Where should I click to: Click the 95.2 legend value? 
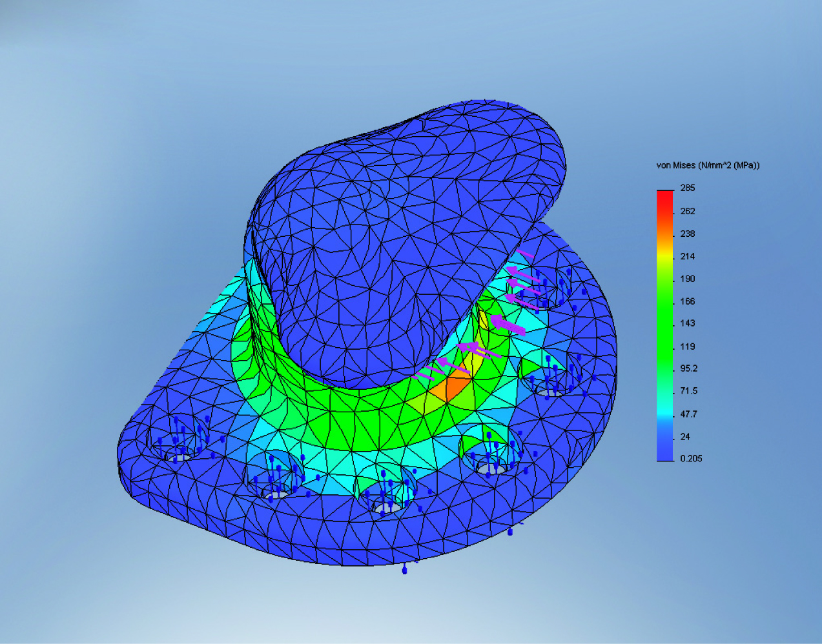click(689, 368)
